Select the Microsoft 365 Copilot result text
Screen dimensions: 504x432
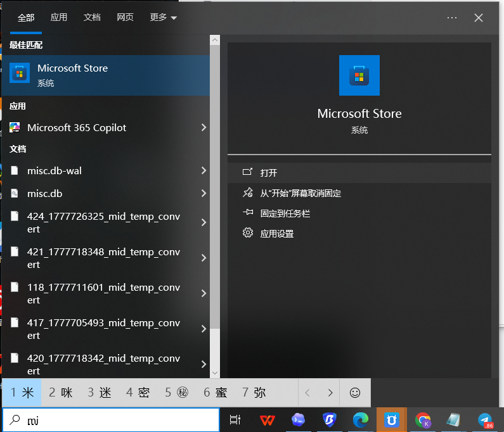point(77,128)
